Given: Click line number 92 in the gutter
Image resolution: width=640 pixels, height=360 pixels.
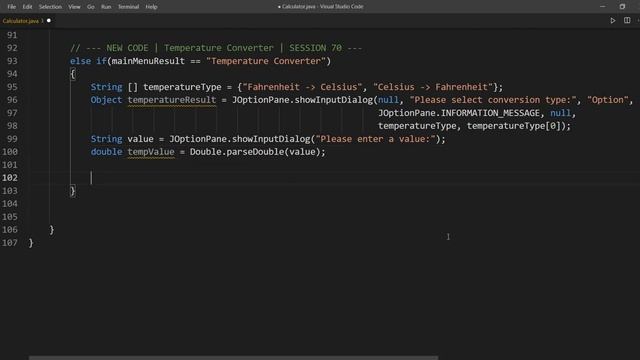Looking at the screenshot, I should (x=12, y=48).
